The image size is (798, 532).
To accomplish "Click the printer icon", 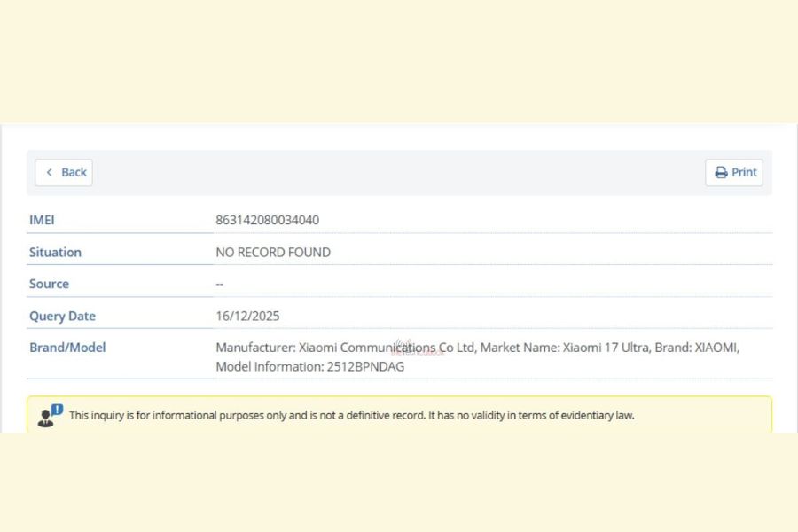I will (x=721, y=173).
